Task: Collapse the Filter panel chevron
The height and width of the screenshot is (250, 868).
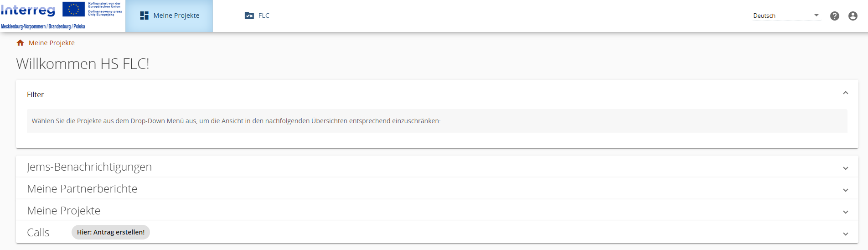Action: click(845, 93)
